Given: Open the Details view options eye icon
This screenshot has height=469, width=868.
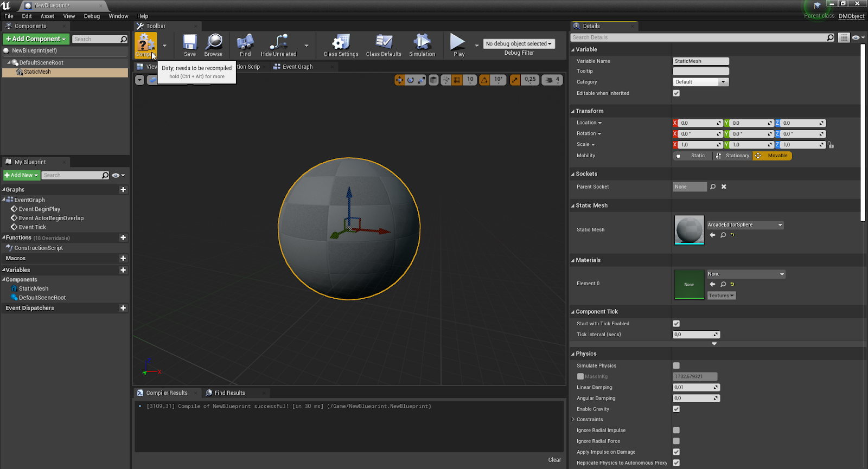Looking at the screenshot, I should click(x=858, y=37).
